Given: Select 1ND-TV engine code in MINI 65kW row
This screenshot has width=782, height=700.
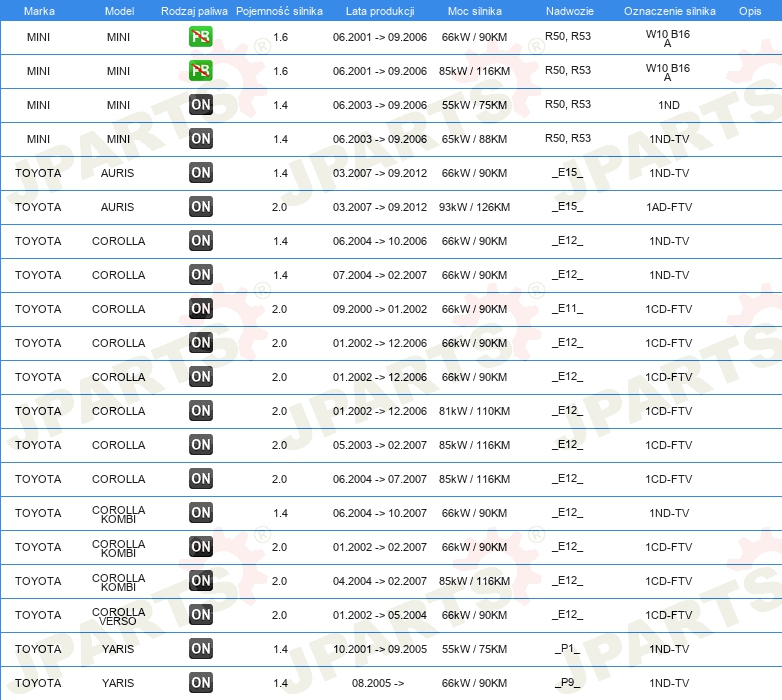Looking at the screenshot, I should coord(669,139).
